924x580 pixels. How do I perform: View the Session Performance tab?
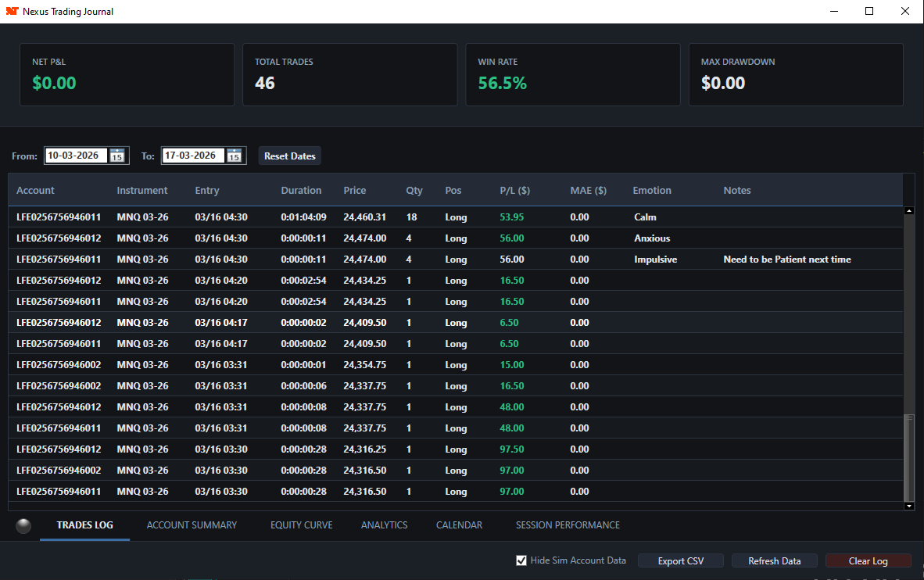click(x=568, y=525)
